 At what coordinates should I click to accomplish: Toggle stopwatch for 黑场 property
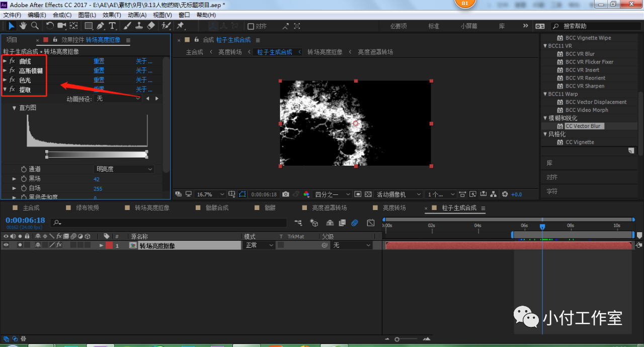click(24, 179)
